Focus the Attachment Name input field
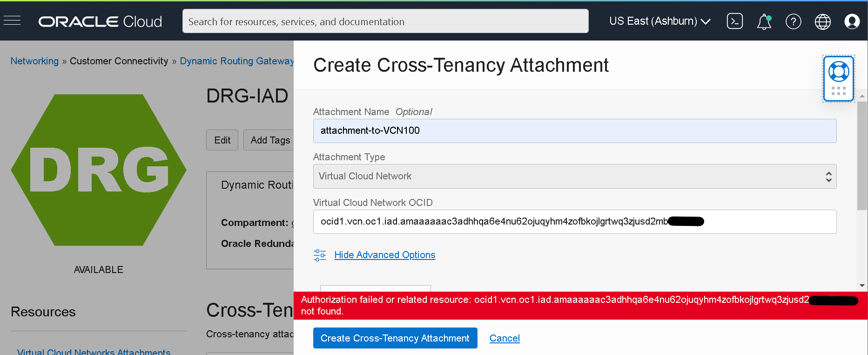Image resolution: width=868 pixels, height=355 pixels. pyautogui.click(x=574, y=131)
